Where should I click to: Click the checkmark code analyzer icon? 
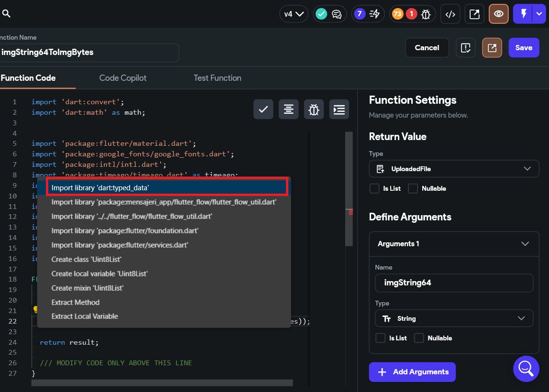coord(263,109)
